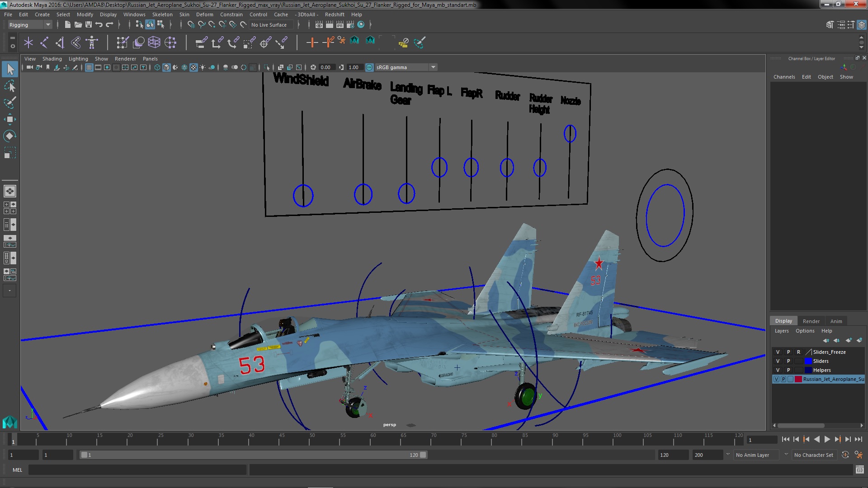The height and width of the screenshot is (488, 868).
Task: Click the IPR render icon
Action: point(340,24)
